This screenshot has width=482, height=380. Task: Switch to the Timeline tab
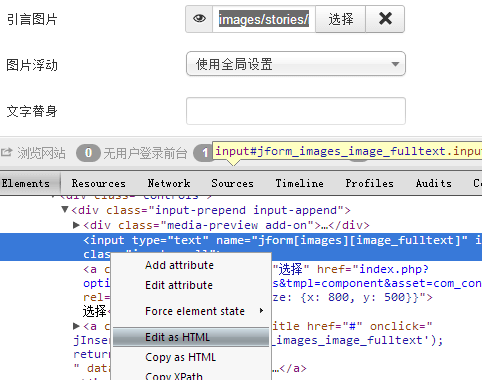[x=299, y=183]
